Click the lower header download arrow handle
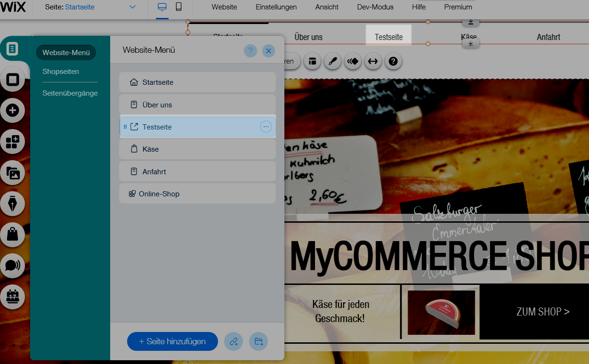The height and width of the screenshot is (364, 589). point(470,43)
